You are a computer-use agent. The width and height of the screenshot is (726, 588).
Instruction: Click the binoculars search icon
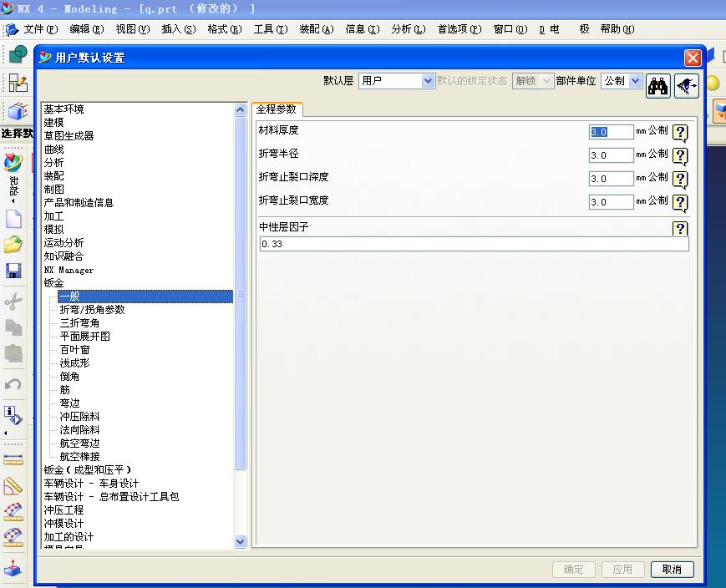tap(658, 86)
